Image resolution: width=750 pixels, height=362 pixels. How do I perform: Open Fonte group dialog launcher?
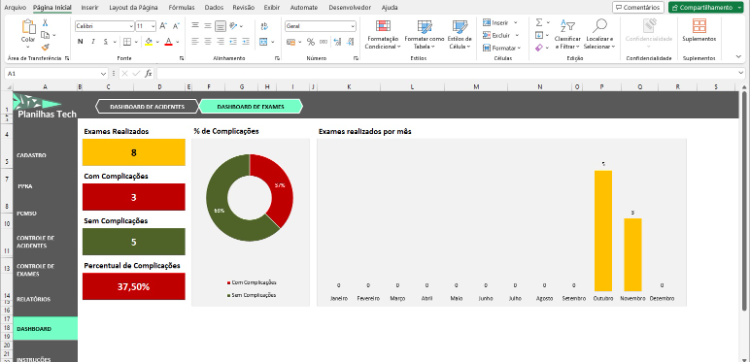tap(182, 58)
